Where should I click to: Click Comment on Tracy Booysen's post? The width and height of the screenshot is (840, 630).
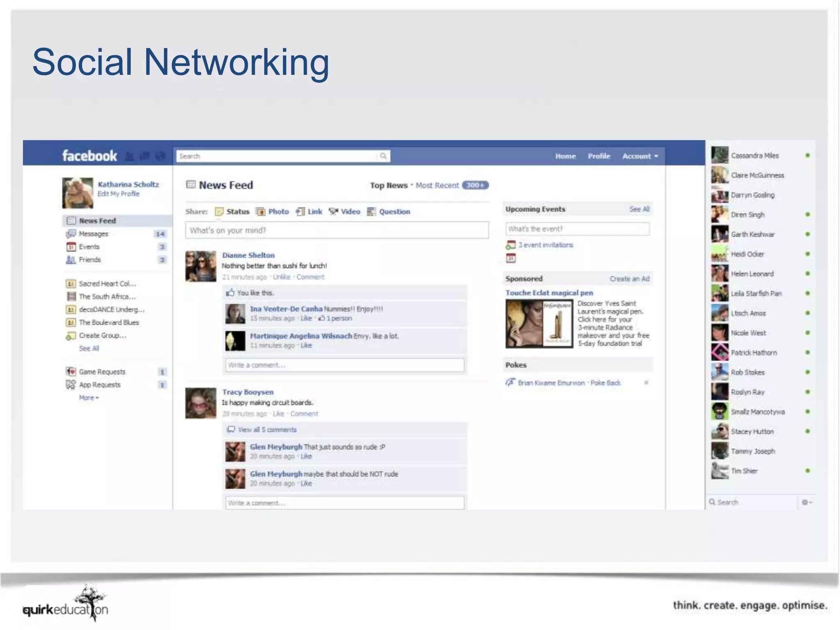click(304, 413)
